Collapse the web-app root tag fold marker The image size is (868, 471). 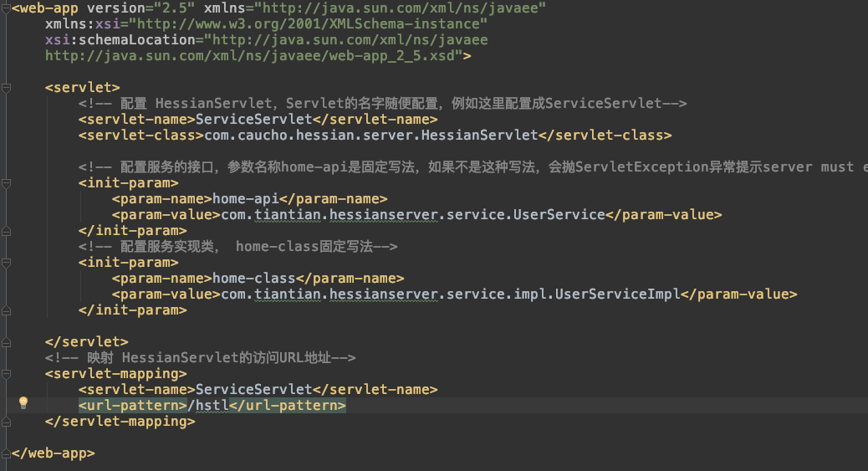point(6,8)
